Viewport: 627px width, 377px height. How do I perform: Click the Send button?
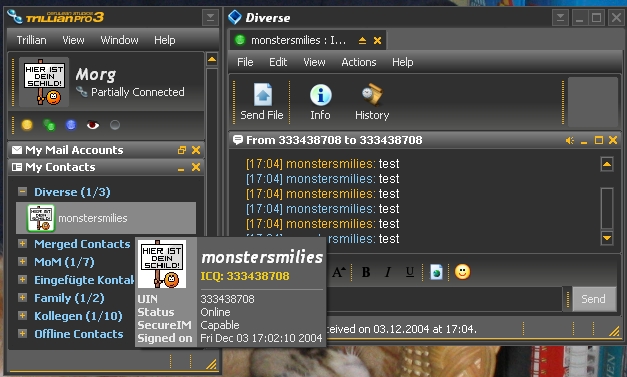[594, 299]
